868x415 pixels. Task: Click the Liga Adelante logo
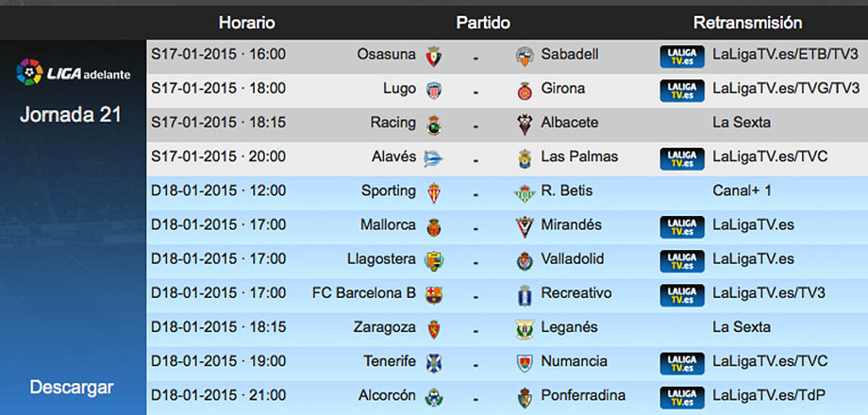tap(73, 72)
